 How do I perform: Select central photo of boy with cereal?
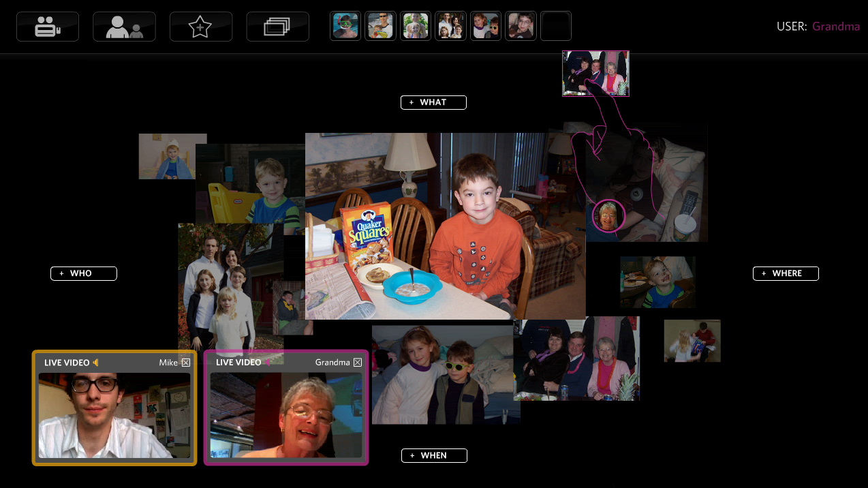pyautogui.click(x=446, y=226)
